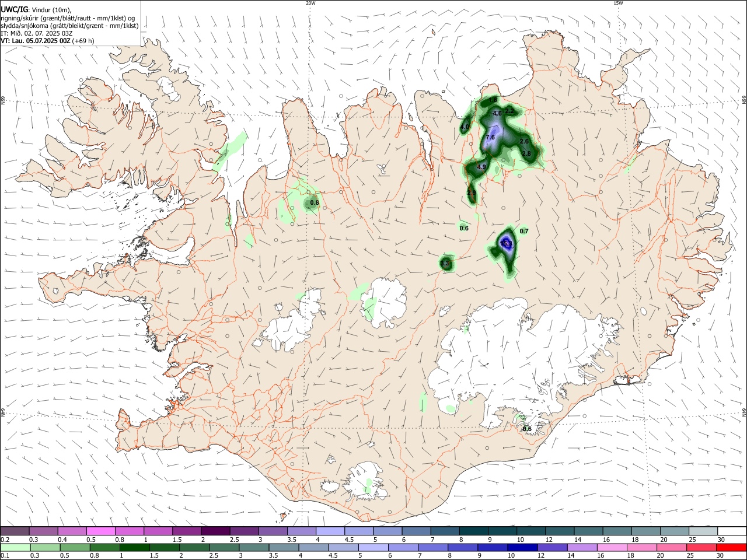
Task: Click the bright magenta swatch above snow label 0.5
Action: tap(100, 531)
